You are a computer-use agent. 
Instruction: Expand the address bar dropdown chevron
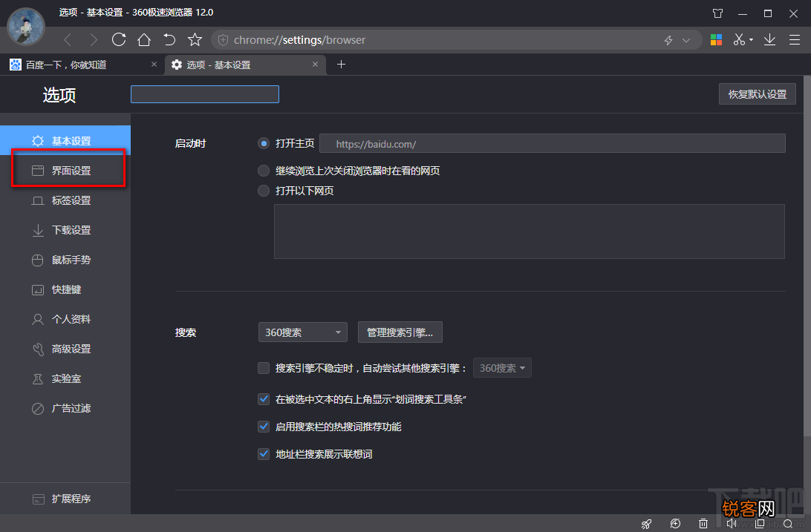click(x=685, y=40)
